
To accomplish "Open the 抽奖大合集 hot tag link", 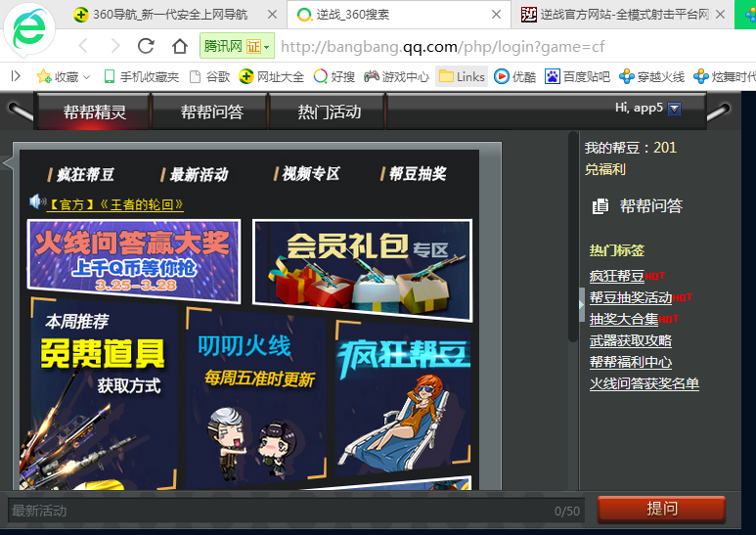I will [x=623, y=319].
